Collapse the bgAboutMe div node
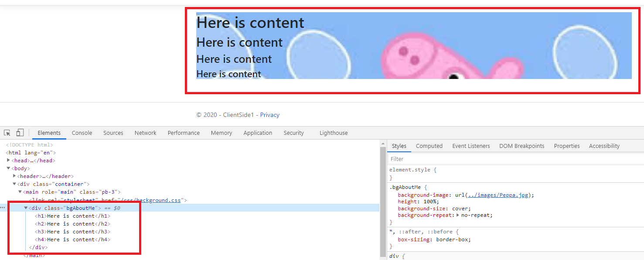Screen dimensions: 644x260 coord(26,208)
